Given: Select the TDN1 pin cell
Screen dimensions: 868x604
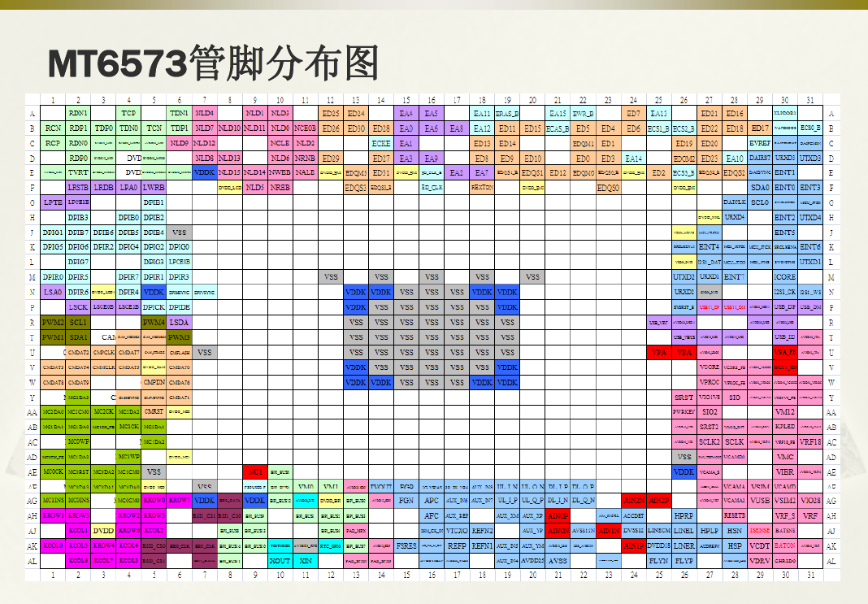Looking at the screenshot, I should point(179,113).
